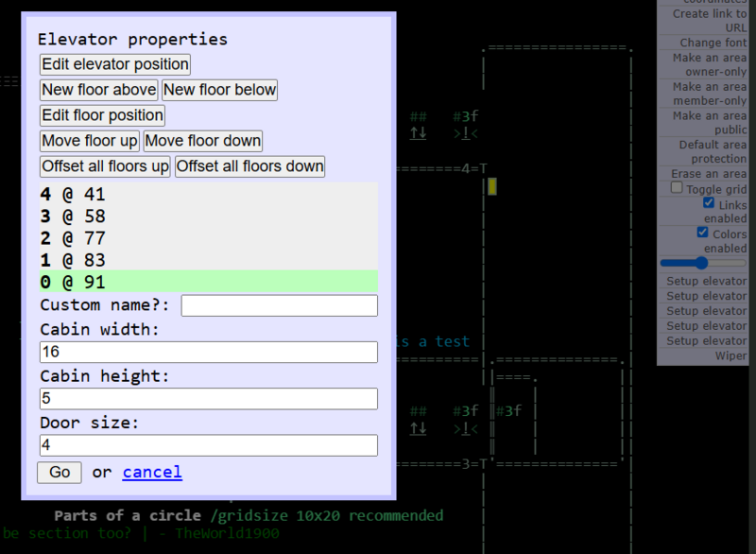Choose Create link to URL option
The height and width of the screenshot is (554, 756).
(709, 21)
